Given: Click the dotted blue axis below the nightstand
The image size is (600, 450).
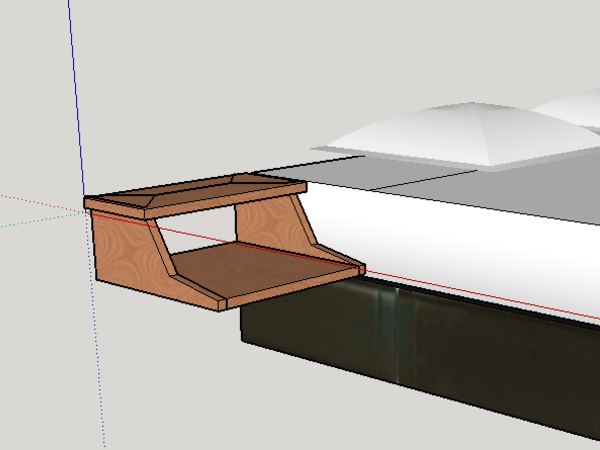Looking at the screenshot, I should [x=100, y=380].
